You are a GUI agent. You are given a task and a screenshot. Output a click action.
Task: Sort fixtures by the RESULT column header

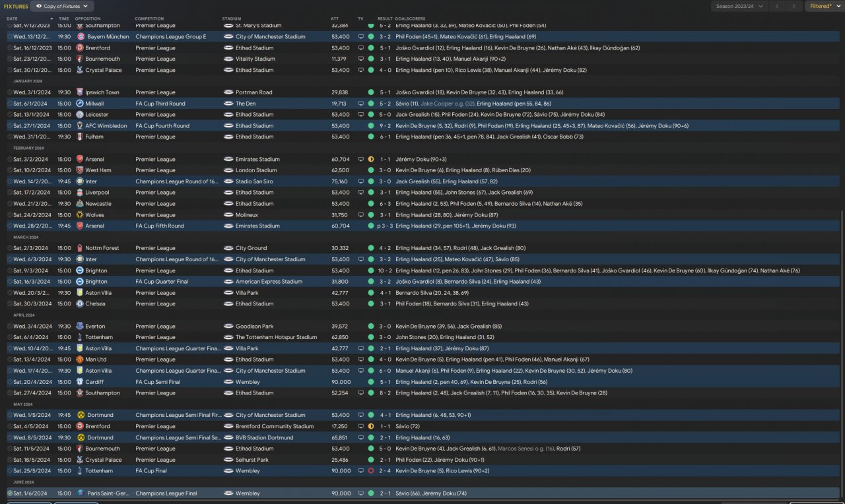tap(385, 18)
